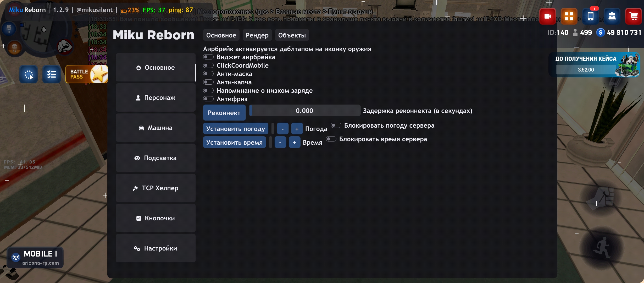Tap the blue cursor click icon
Screen dimensions: 644x283
tap(29, 74)
